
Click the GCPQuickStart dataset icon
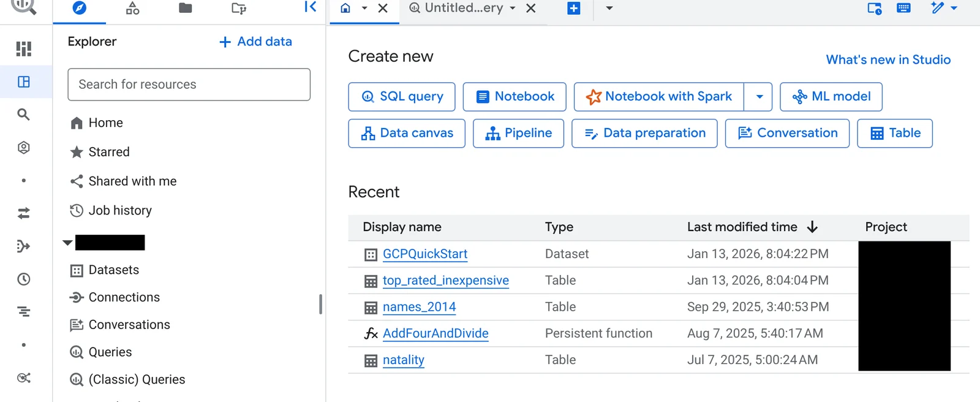pos(371,254)
